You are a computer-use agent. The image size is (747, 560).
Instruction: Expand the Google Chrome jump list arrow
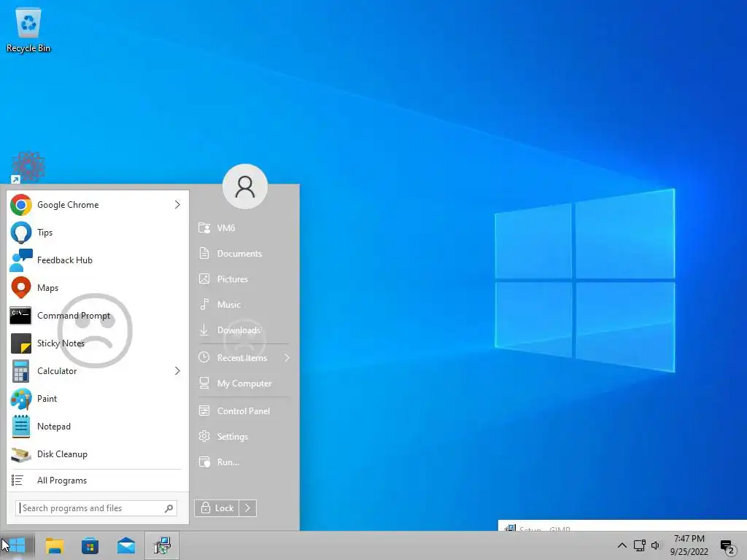(x=177, y=205)
